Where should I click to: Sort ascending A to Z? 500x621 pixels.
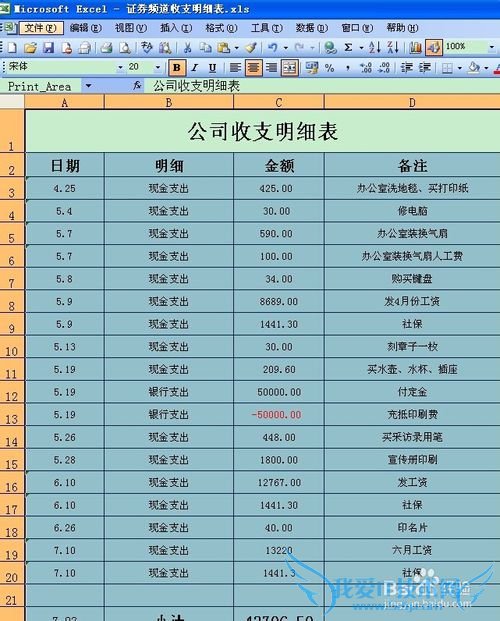click(x=374, y=48)
